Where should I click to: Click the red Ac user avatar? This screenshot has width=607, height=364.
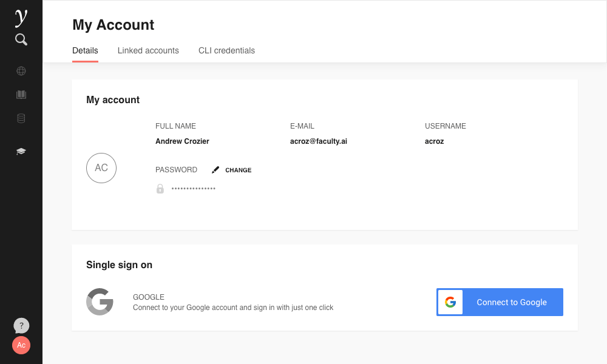(21, 345)
